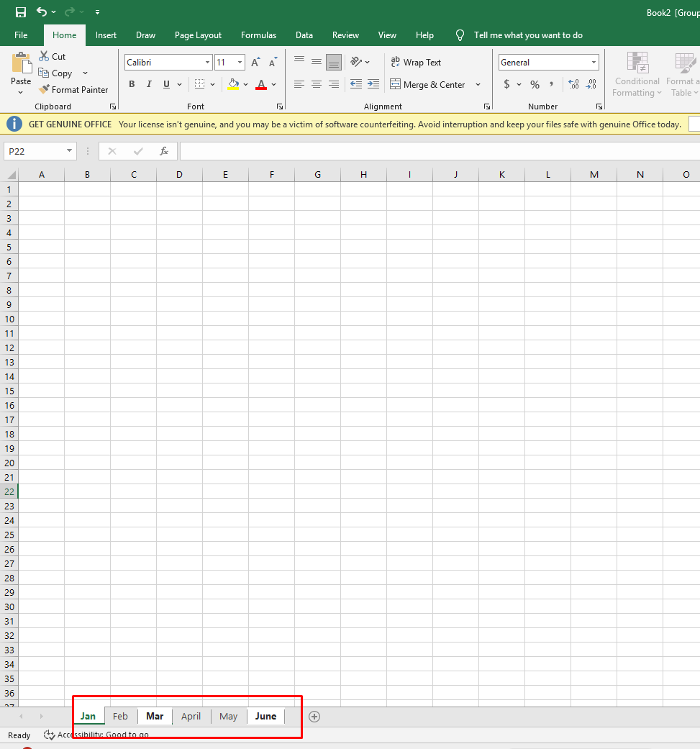Toggle Wrap Text on
This screenshot has height=749, width=700.
click(x=416, y=63)
